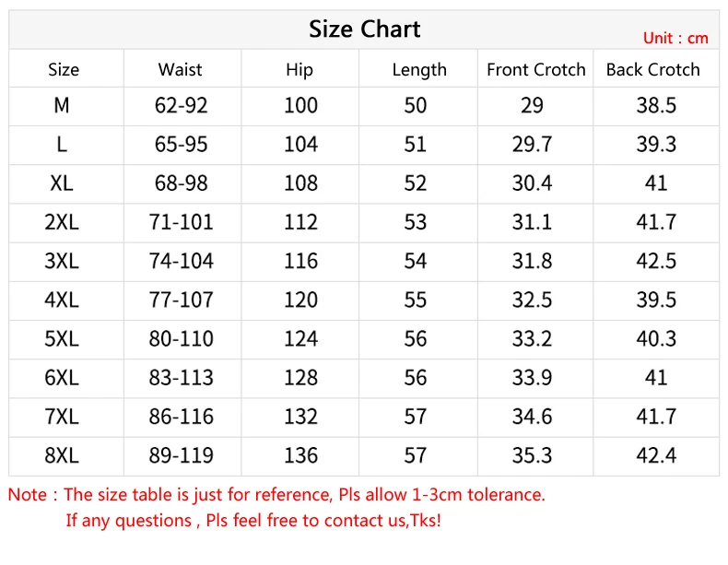The image size is (728, 565).
Task: Select the Waist column header
Action: (x=180, y=70)
